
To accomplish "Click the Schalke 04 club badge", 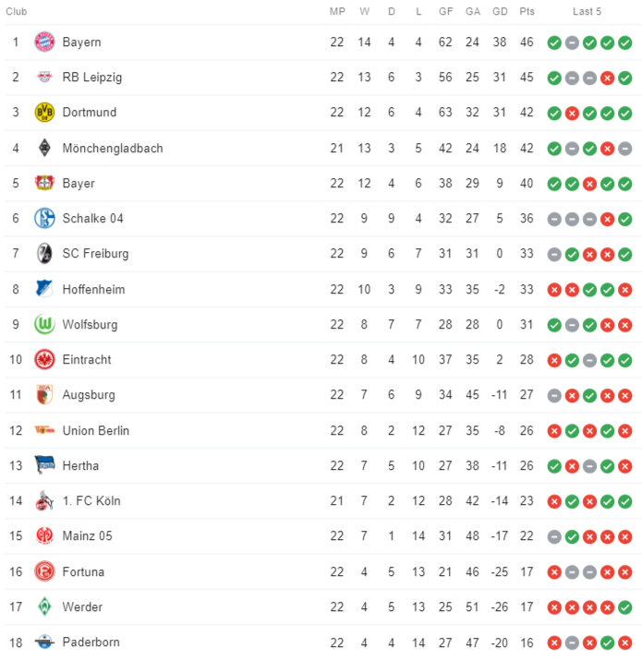I will (x=44, y=218).
